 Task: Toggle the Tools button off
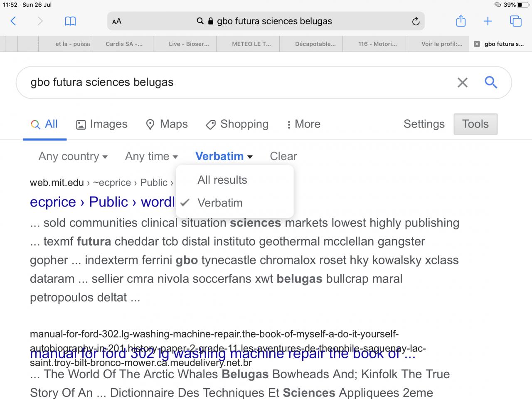click(x=475, y=124)
